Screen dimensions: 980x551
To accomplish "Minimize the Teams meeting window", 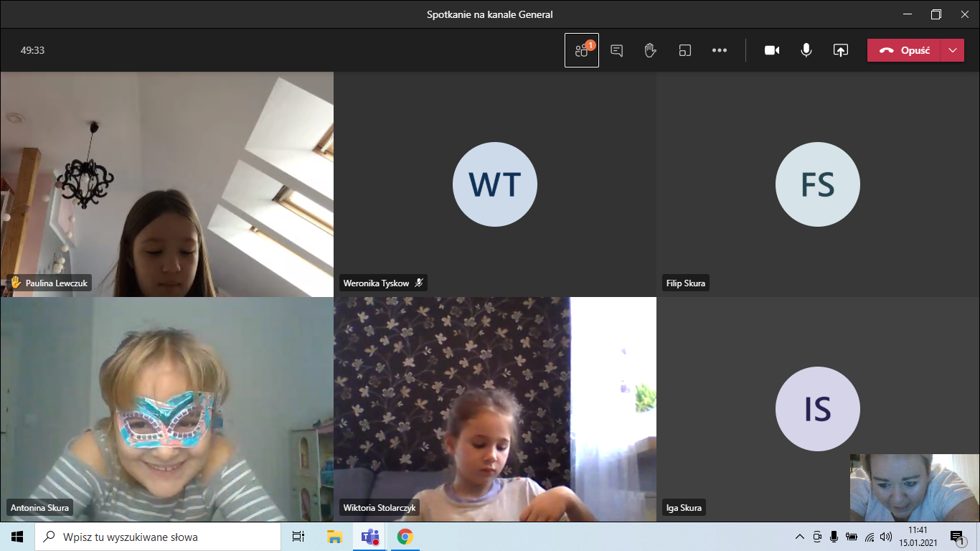I will tap(907, 14).
